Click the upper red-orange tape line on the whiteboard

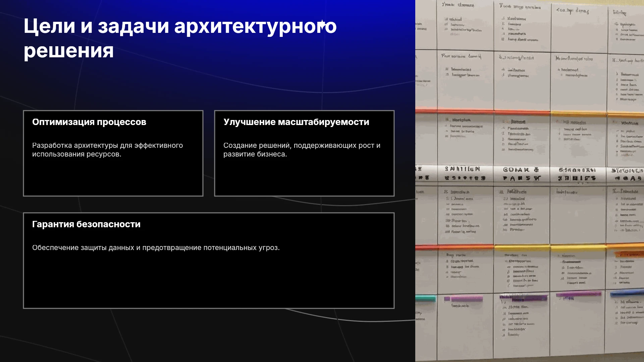click(482, 111)
